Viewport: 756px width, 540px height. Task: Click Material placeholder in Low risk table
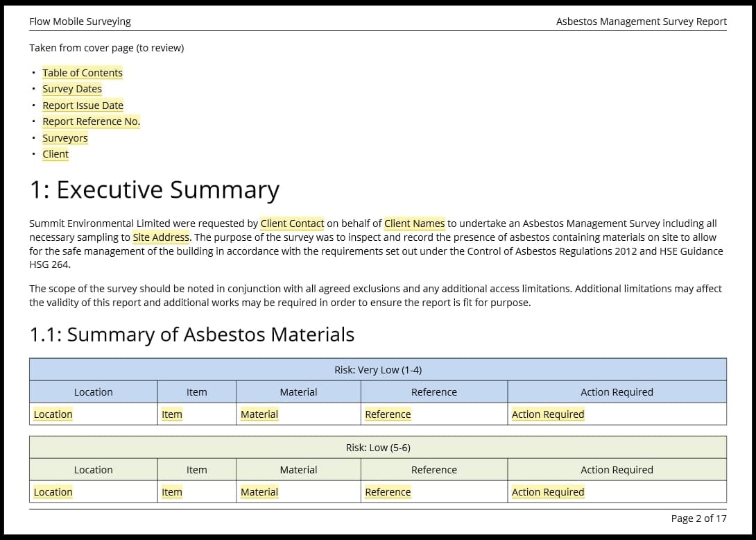(259, 491)
